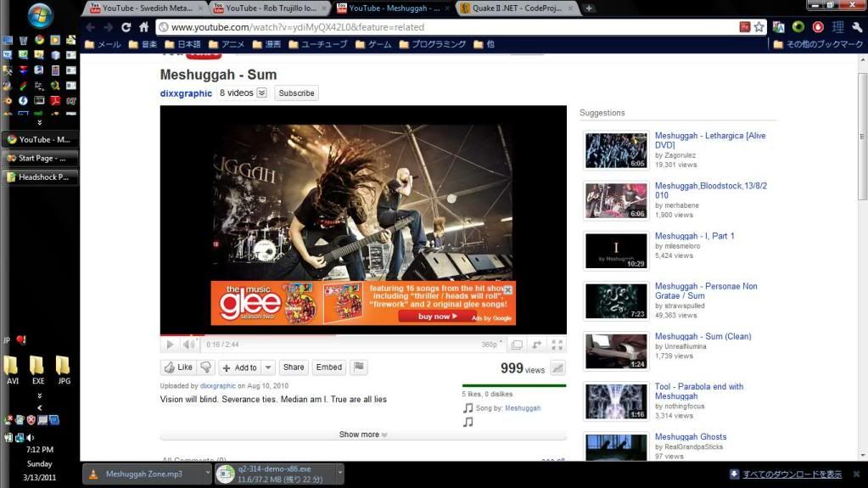Subscribe to the dixxgraphic channel
The height and width of the screenshot is (488, 868).
296,93
